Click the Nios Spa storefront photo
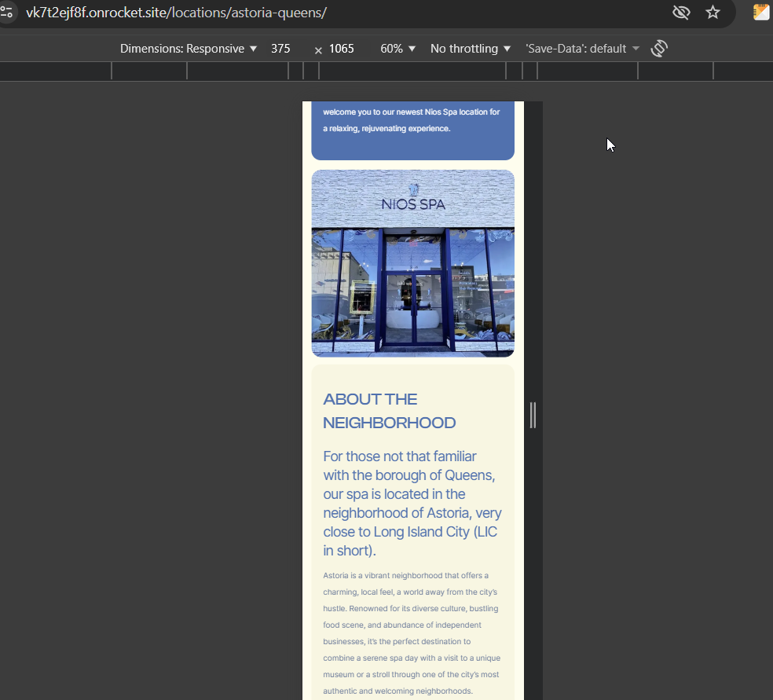The height and width of the screenshot is (700, 773). click(412, 263)
